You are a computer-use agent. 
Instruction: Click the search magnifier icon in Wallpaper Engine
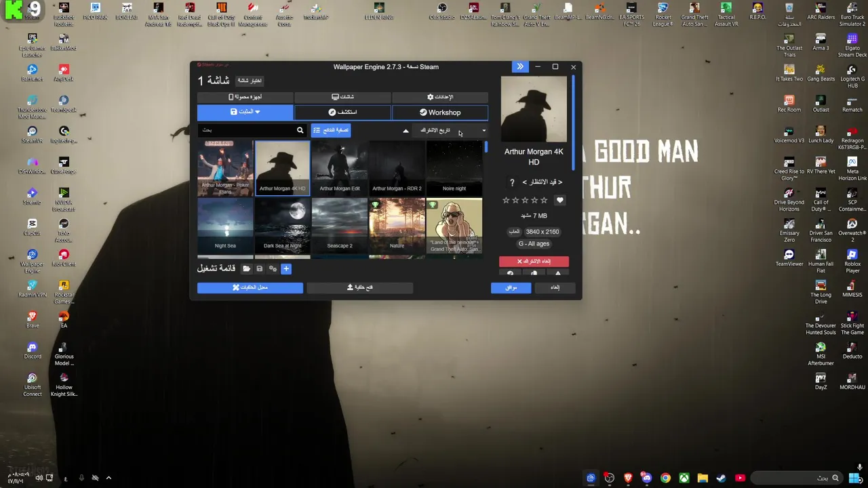click(300, 130)
